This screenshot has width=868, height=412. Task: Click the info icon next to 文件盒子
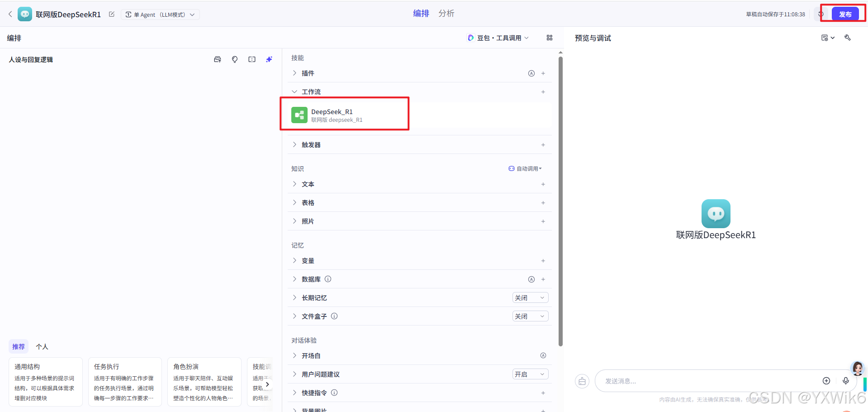tap(334, 316)
